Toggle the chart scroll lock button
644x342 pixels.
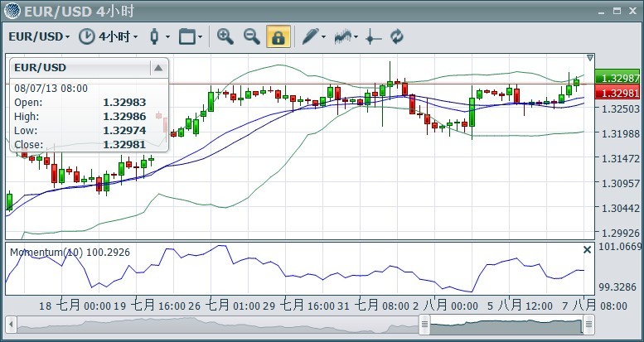(278, 36)
